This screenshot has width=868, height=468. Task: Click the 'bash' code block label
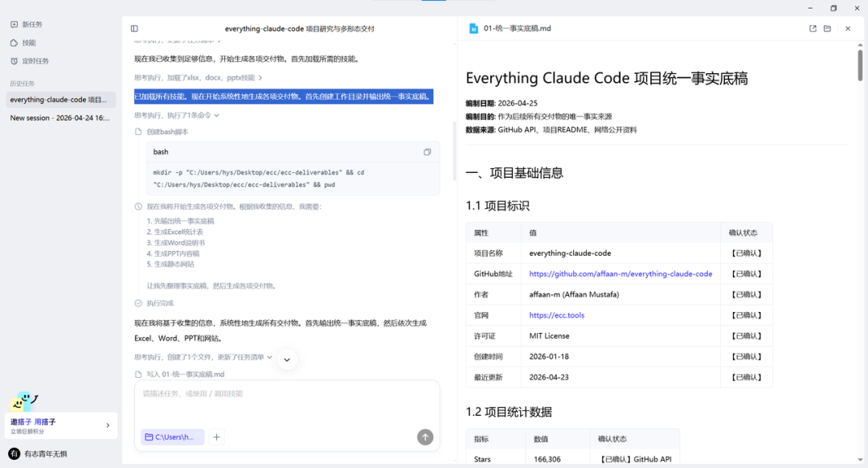pos(161,152)
